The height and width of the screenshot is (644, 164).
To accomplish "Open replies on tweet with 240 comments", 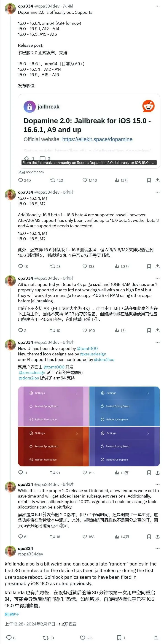I will tap(24, 180).
